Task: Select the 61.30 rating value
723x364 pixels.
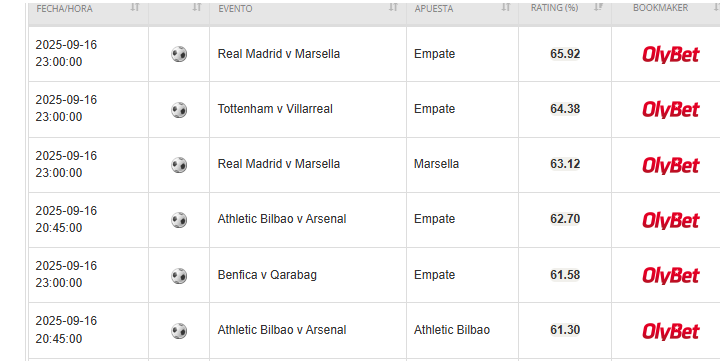Action: (x=565, y=330)
